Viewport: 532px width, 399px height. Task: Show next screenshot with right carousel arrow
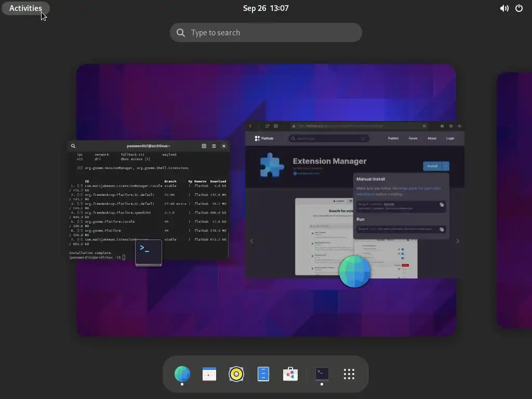pyautogui.click(x=458, y=241)
